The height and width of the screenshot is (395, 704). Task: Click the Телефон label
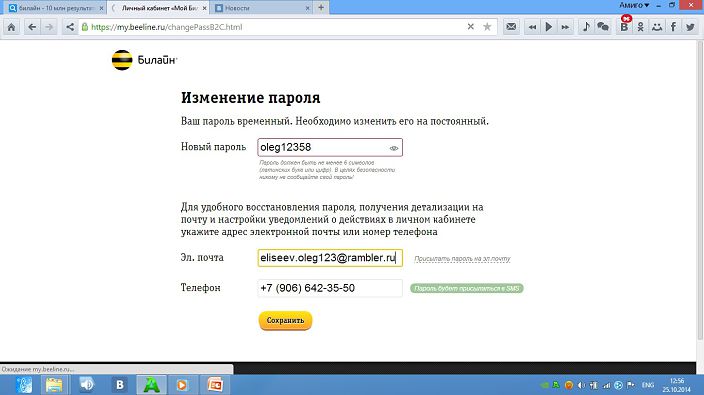point(200,288)
